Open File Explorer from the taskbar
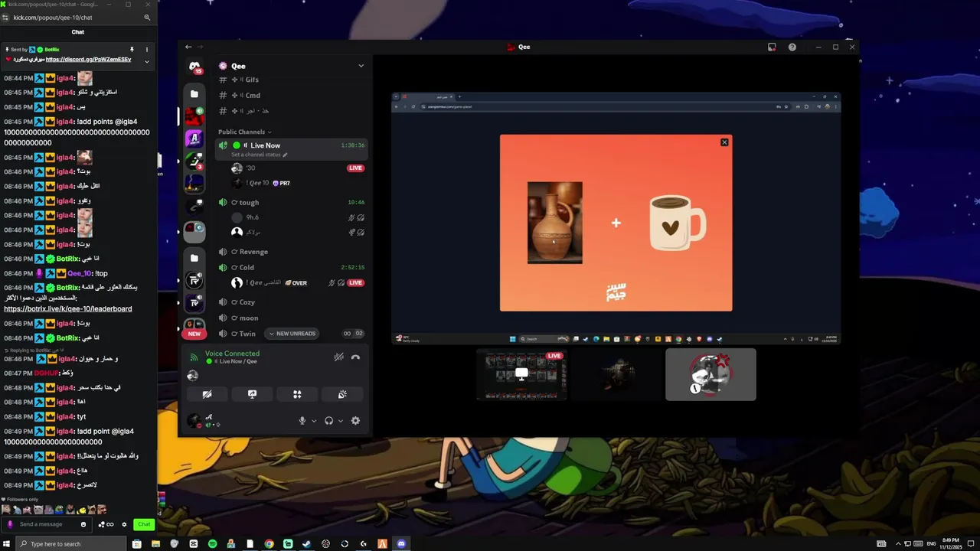 coord(155,544)
